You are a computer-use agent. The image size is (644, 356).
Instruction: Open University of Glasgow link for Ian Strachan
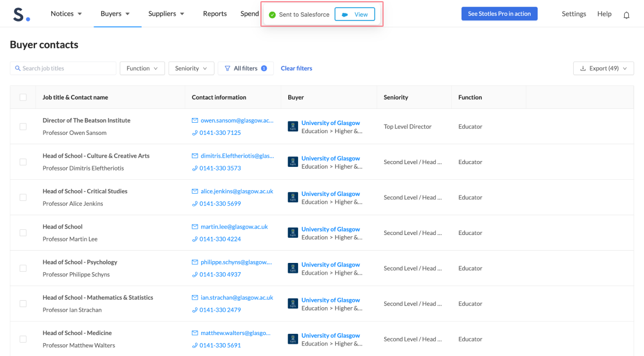click(331, 300)
